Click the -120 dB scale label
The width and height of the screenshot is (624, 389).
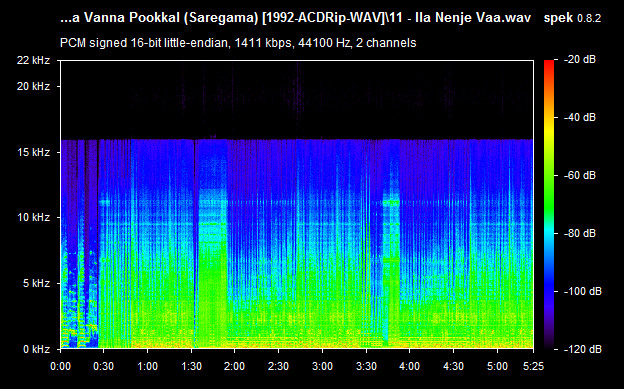click(583, 349)
